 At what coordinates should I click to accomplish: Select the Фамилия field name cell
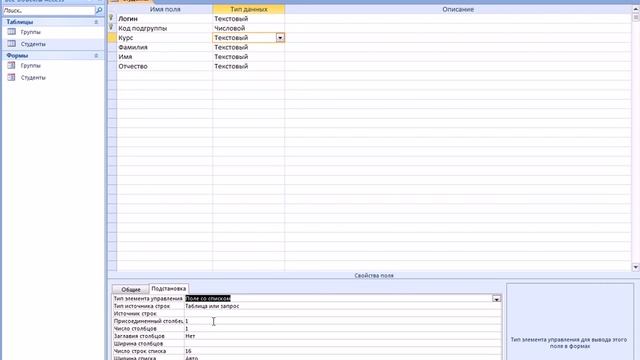click(x=164, y=47)
